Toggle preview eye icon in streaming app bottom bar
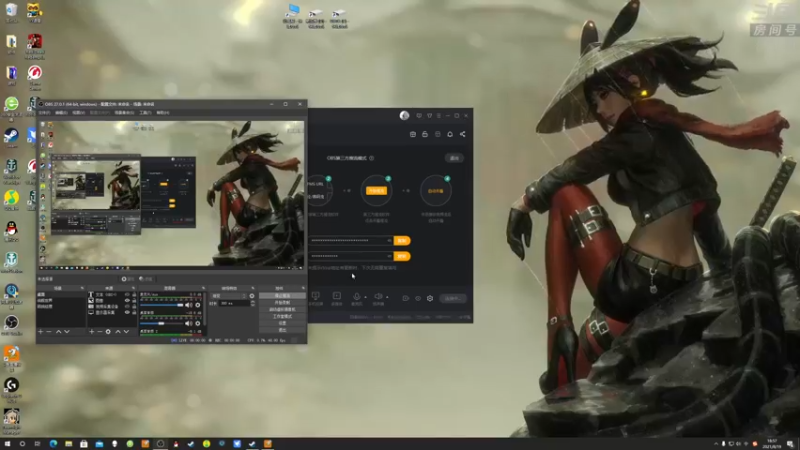The height and width of the screenshot is (450, 800). 418,298
